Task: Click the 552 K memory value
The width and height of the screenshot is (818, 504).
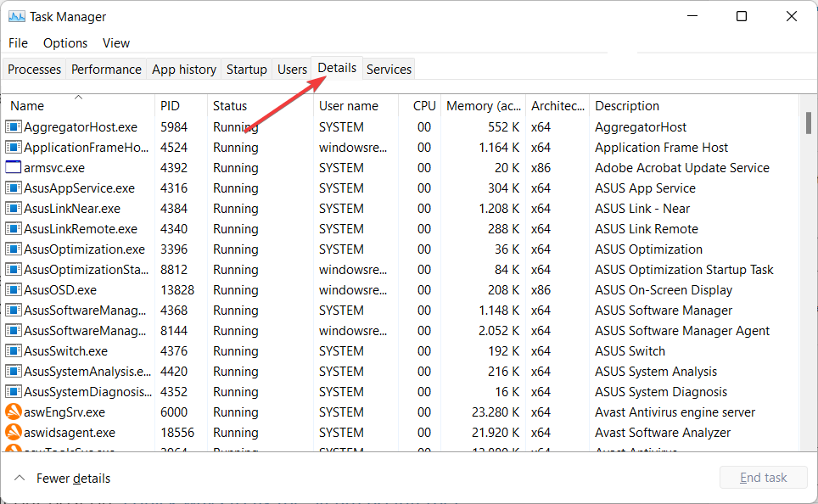Action: point(503,126)
